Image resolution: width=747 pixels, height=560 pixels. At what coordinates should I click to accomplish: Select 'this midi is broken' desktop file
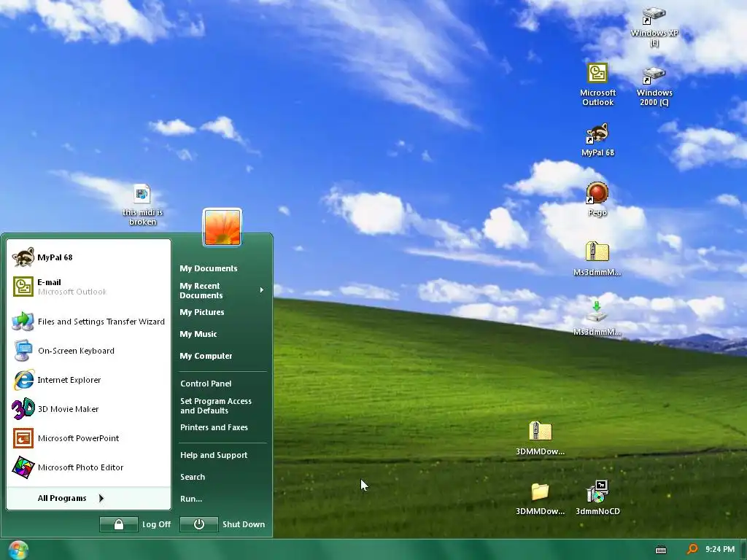pos(142,204)
